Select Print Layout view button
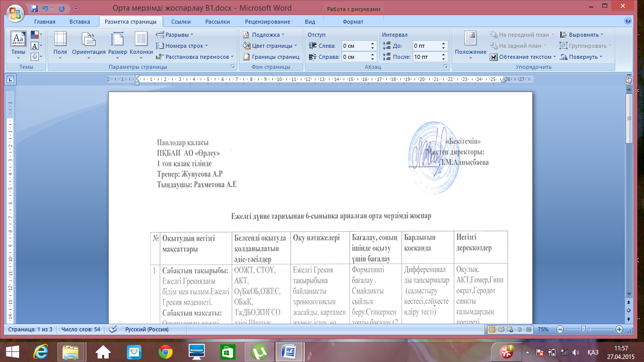 click(x=493, y=329)
